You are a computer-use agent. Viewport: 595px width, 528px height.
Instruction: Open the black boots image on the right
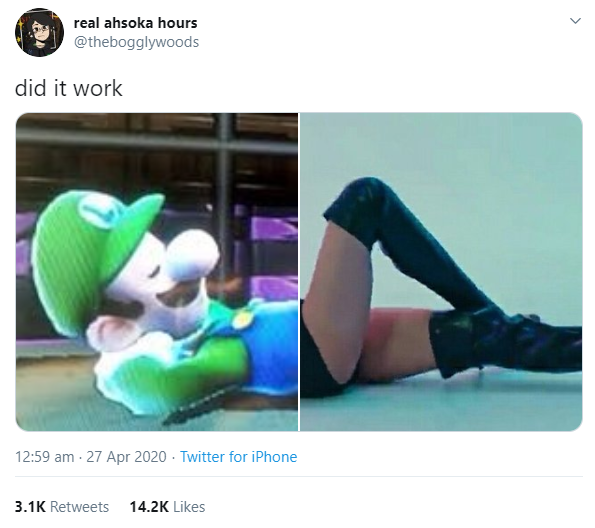[441, 272]
